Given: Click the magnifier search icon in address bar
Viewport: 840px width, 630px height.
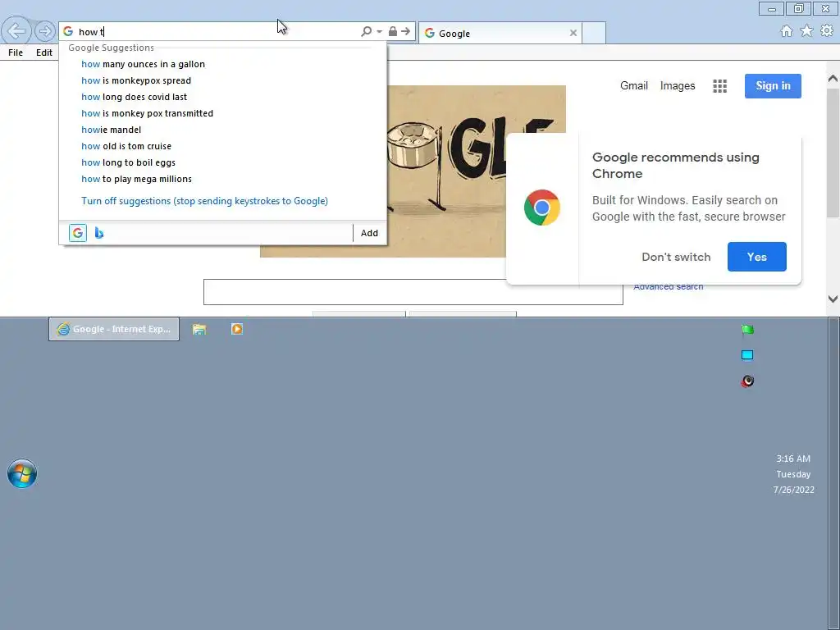Looking at the screenshot, I should (367, 32).
